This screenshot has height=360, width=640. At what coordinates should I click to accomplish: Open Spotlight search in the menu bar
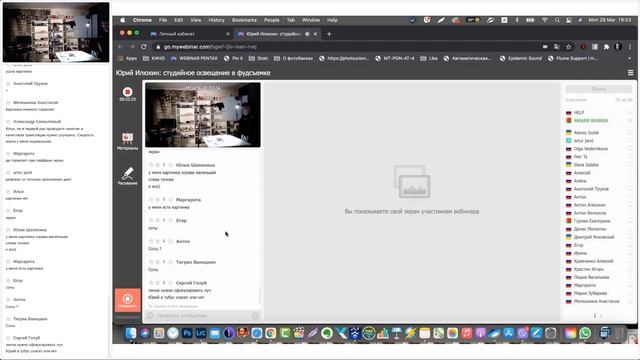coord(557,20)
